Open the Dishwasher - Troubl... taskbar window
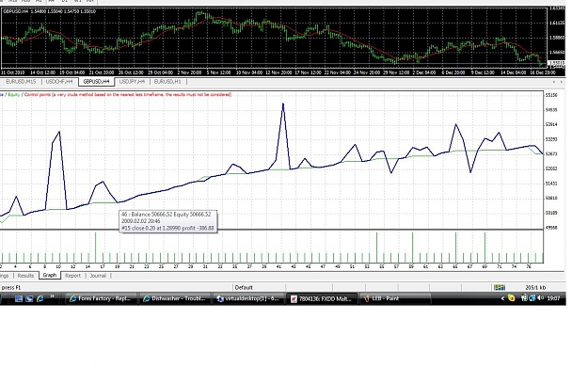This screenshot has width=588, height=368. pyautogui.click(x=174, y=298)
